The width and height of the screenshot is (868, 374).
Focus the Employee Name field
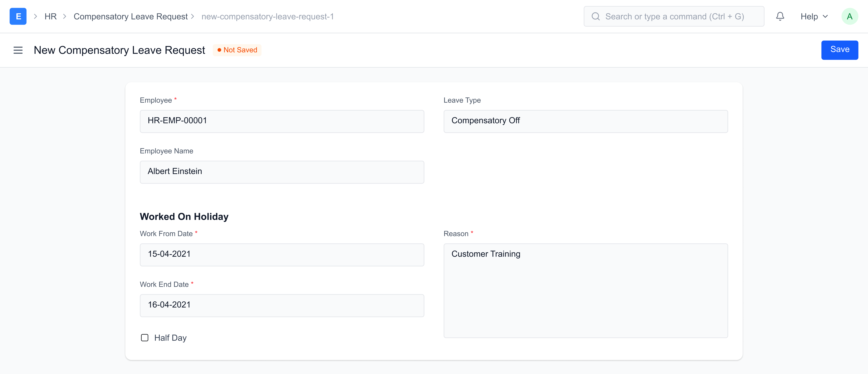coord(282,172)
